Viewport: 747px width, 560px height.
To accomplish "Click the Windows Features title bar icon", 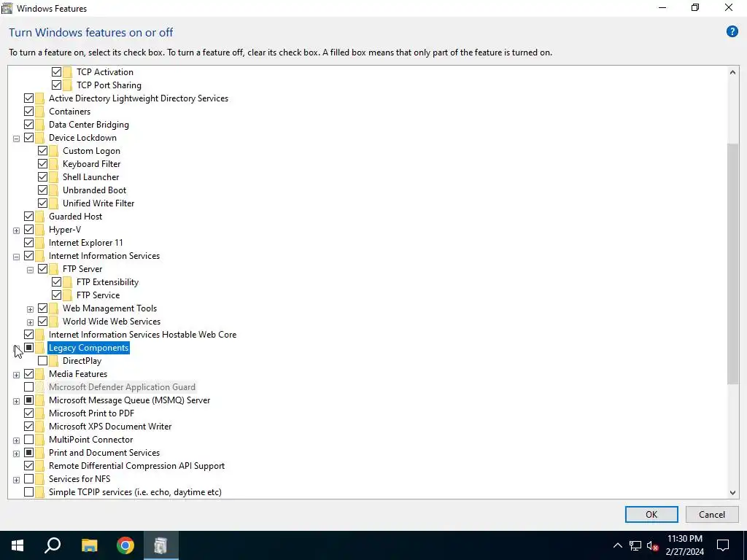I will click(7, 8).
